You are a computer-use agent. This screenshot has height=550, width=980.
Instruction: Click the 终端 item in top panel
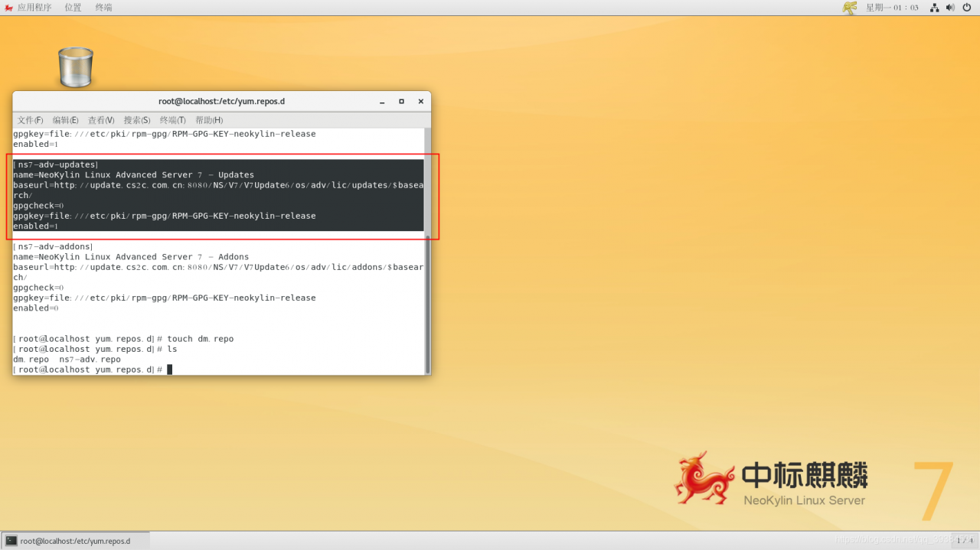[103, 8]
